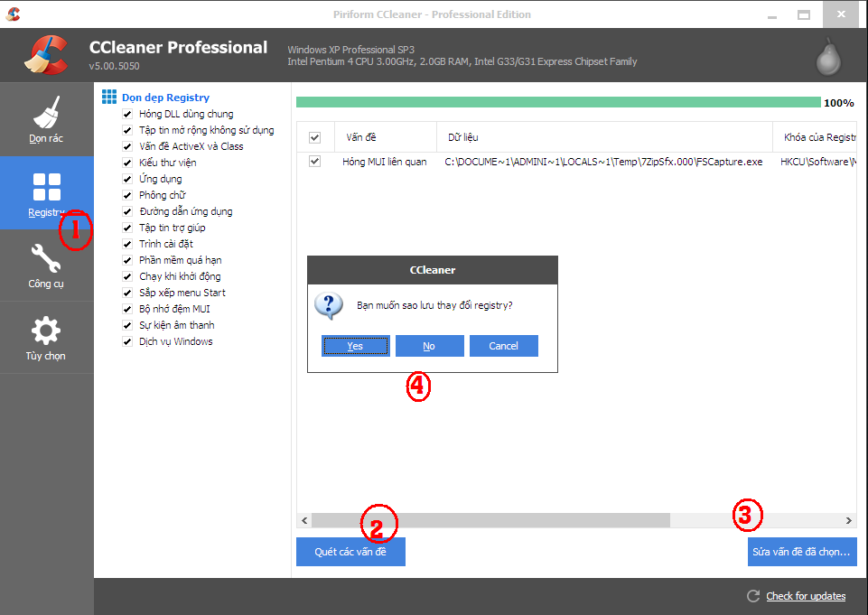Click the refresh icon beside Check for updates
Viewport: 868px width, 615px height.
[753, 596]
